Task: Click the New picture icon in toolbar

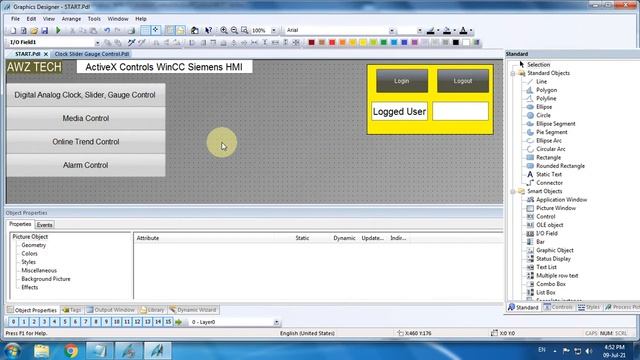Action: tap(13, 31)
